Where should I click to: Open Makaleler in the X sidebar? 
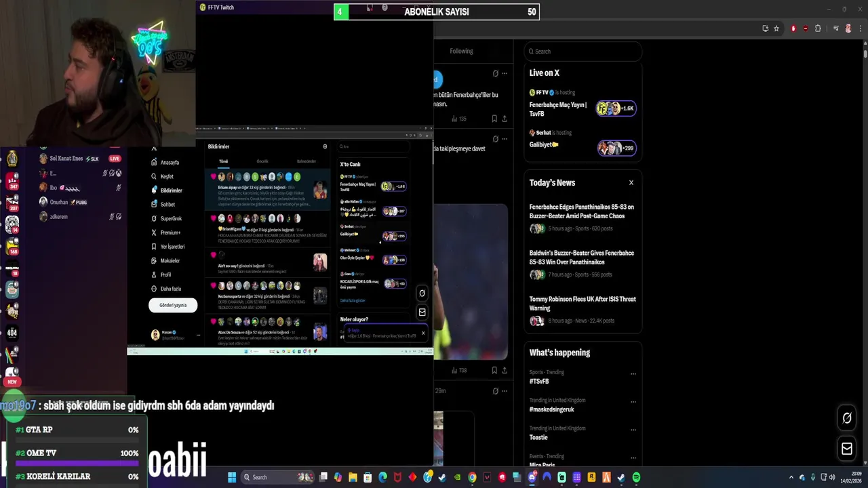pyautogui.click(x=165, y=261)
